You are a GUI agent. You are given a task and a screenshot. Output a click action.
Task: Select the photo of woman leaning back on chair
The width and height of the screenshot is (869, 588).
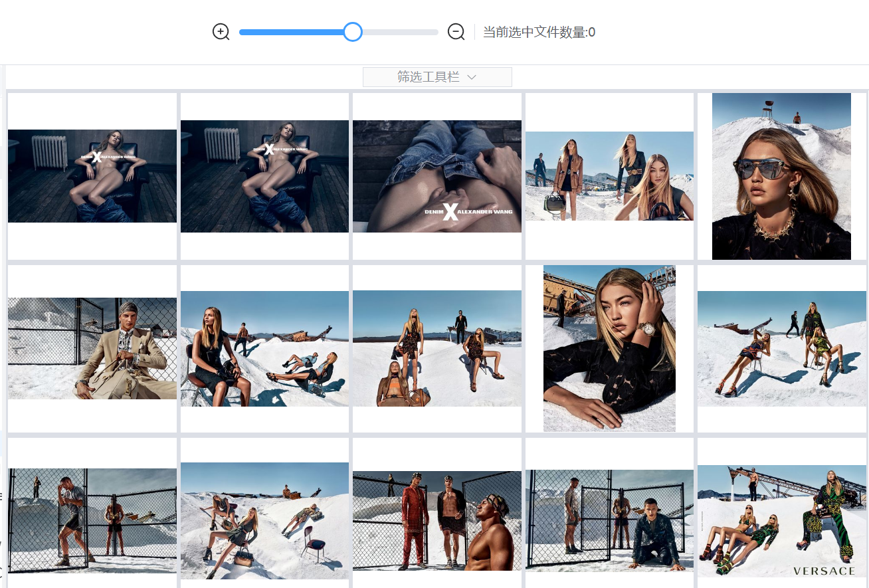(782, 348)
